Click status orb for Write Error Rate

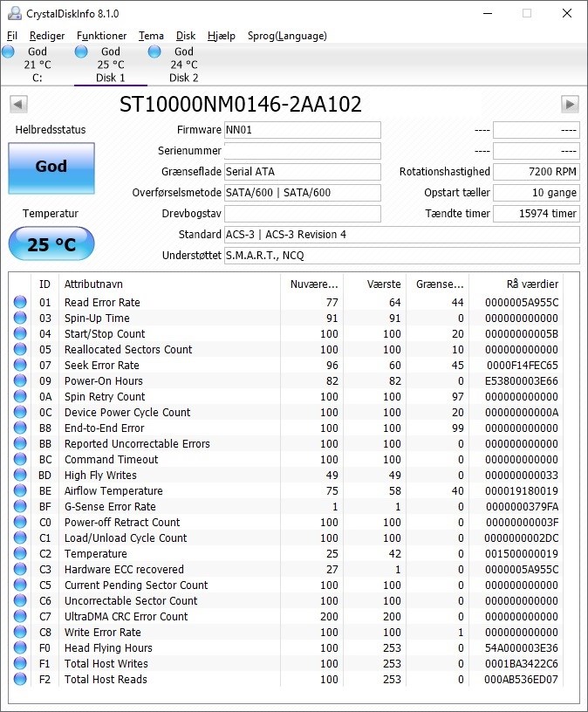pyautogui.click(x=20, y=632)
